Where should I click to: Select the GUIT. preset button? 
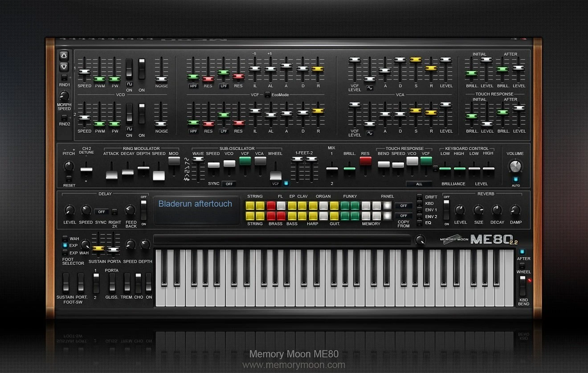pyautogui.click(x=335, y=216)
